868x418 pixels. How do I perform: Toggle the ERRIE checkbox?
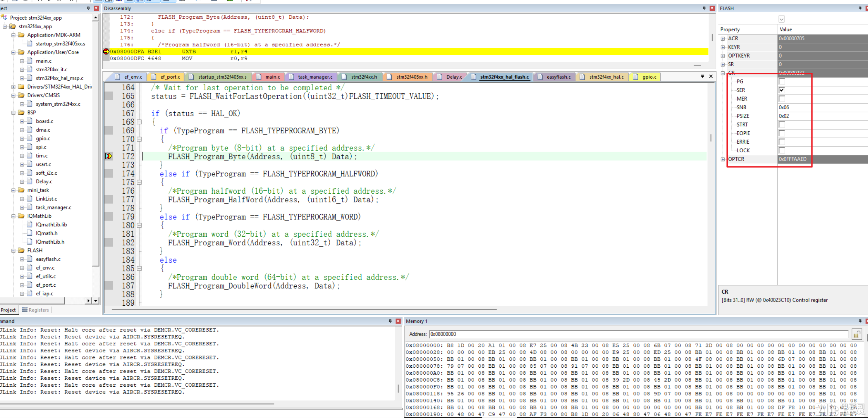click(x=782, y=142)
